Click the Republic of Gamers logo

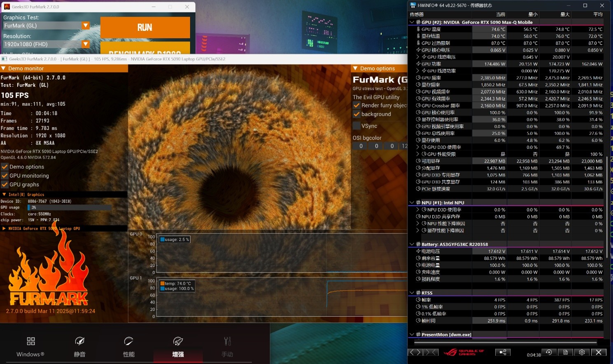click(x=464, y=352)
